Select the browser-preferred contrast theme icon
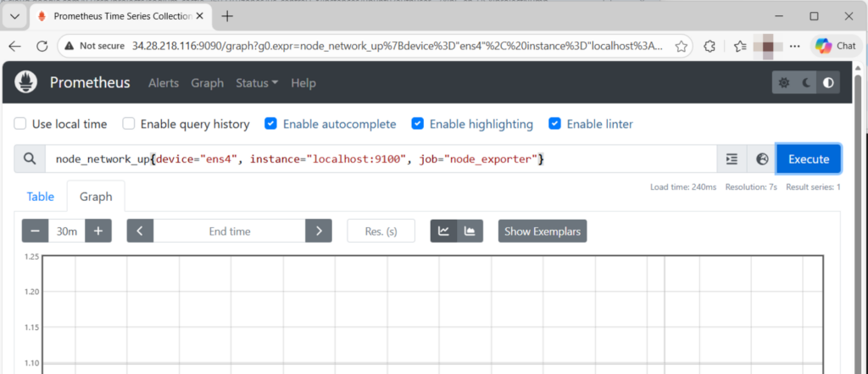 [x=828, y=82]
